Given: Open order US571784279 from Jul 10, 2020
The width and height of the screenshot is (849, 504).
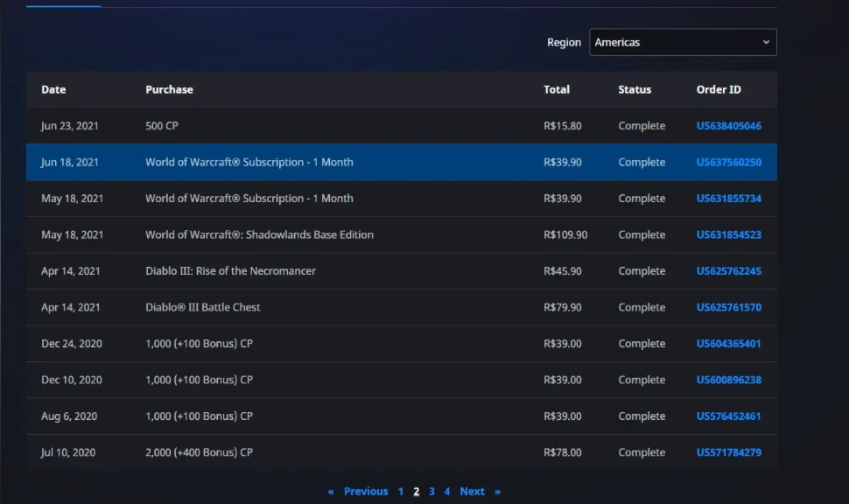Looking at the screenshot, I should click(x=729, y=452).
